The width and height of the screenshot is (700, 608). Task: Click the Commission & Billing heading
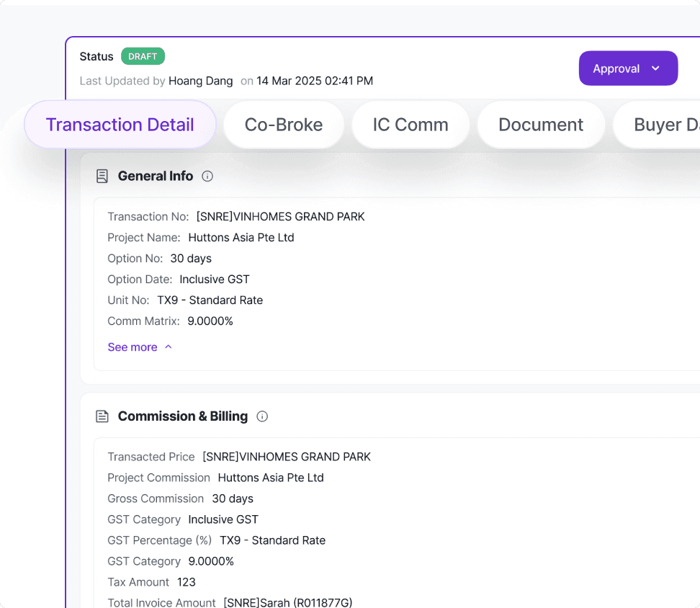coord(183,416)
